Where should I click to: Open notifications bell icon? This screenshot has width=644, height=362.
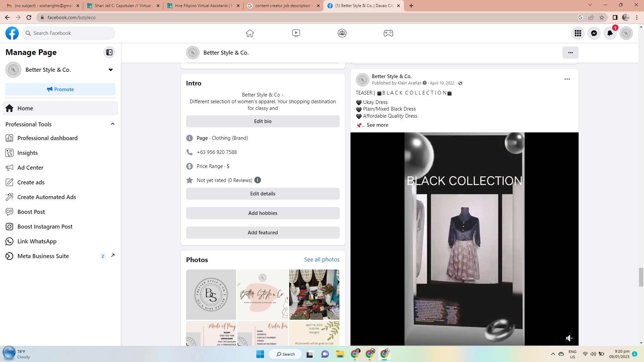610,33
